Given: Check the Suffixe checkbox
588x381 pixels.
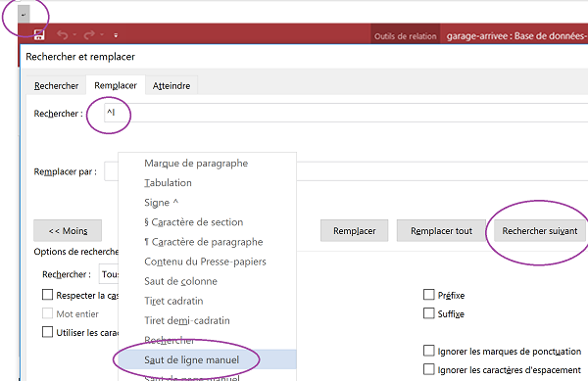Looking at the screenshot, I should (428, 313).
